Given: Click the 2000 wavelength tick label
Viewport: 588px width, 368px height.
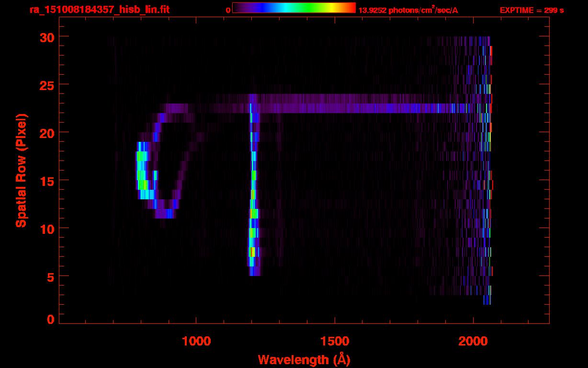Looking at the screenshot, I should (473, 341).
